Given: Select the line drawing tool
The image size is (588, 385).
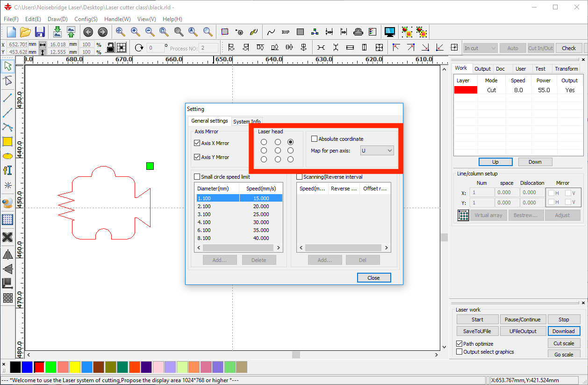Looking at the screenshot, I should pos(7,98).
